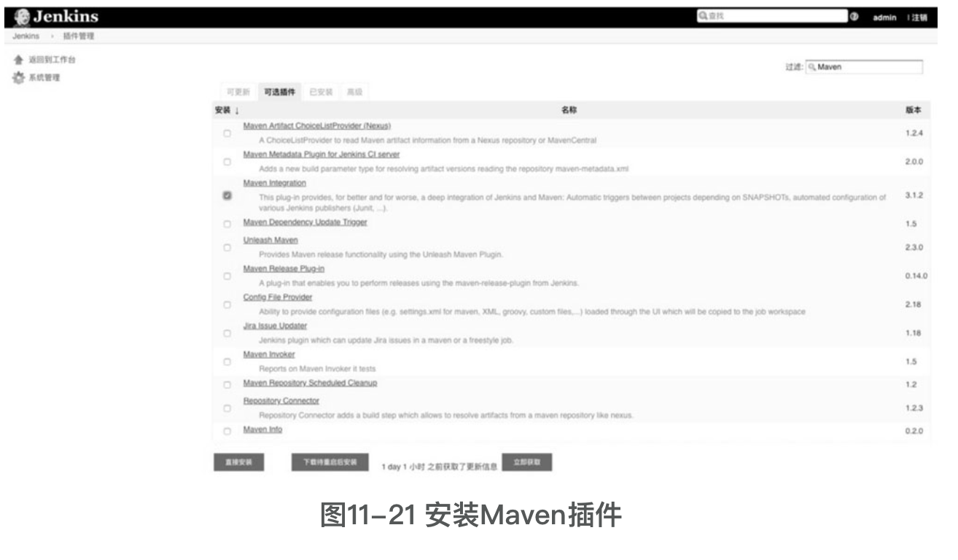This screenshot has width=958, height=560.
Task: Click the 直接安装 button
Action: [238, 462]
